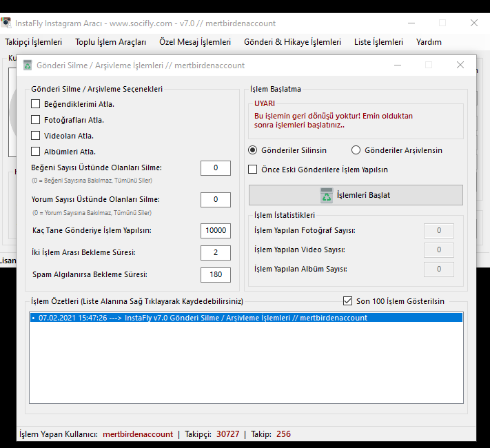
Task: Open the Yardım menu
Action: coord(429,42)
